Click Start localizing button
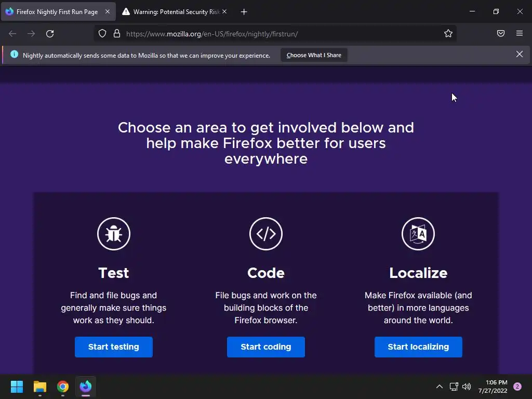 coord(418,347)
